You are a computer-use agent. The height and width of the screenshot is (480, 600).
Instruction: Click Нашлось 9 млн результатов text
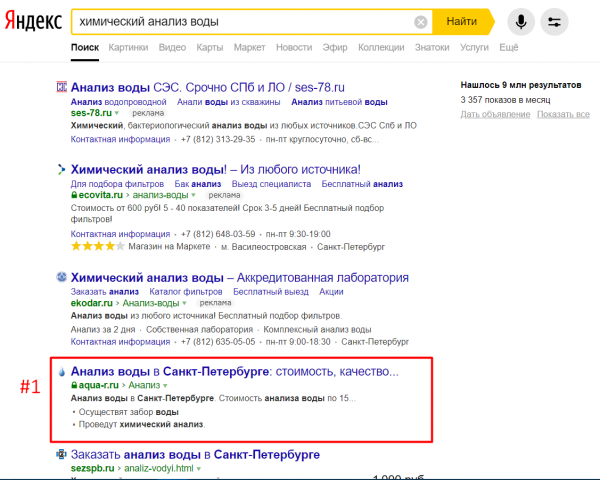point(521,85)
